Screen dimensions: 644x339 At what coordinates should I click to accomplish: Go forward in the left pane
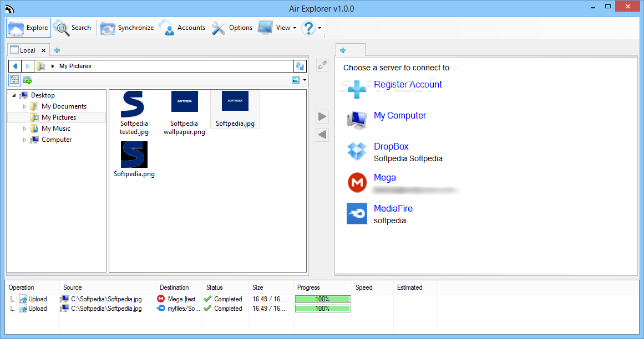[28, 66]
